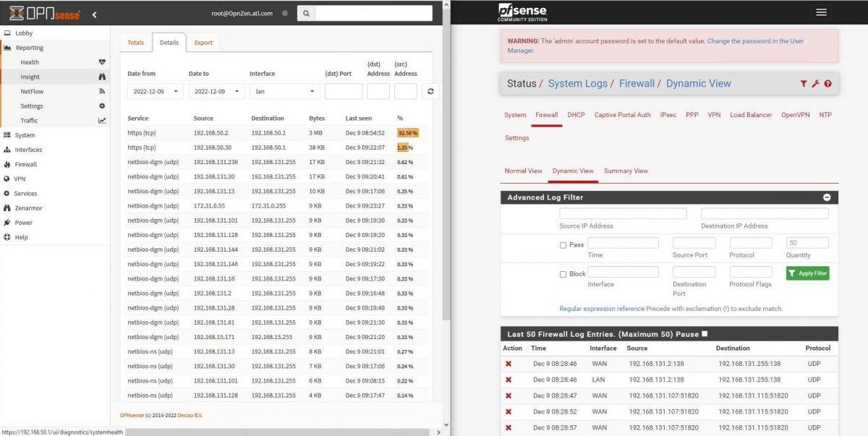Open the Interface dropdown showing lan
Viewport: 868px width, 436px height.
tap(284, 91)
